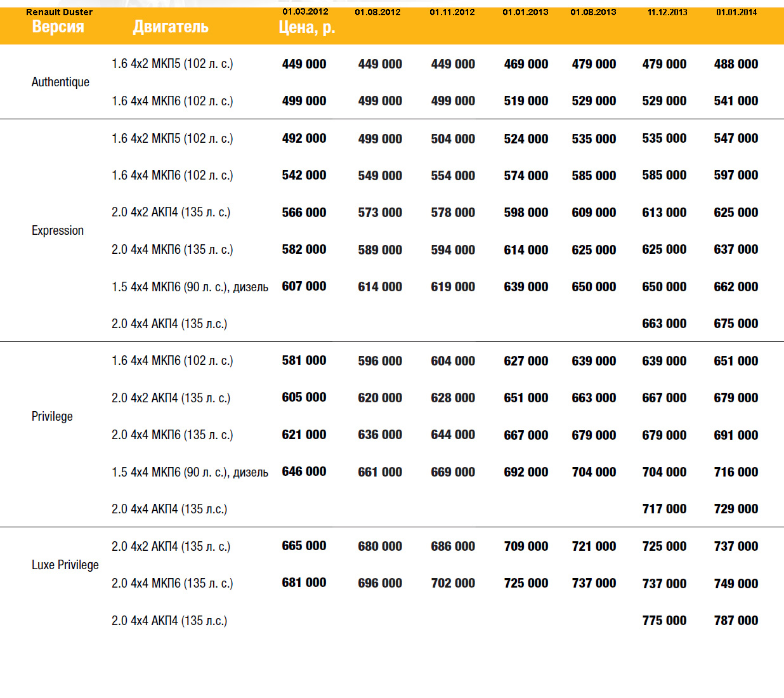Select the "Версия" column header
784x698 pixels.
58,27
